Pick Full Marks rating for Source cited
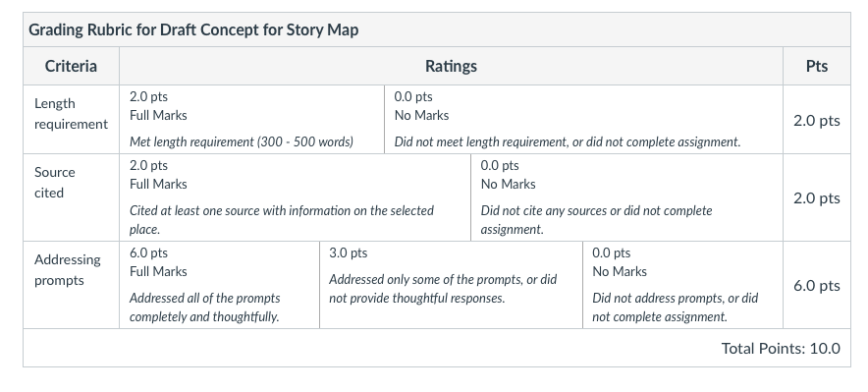The height and width of the screenshot is (392, 868). [295, 197]
